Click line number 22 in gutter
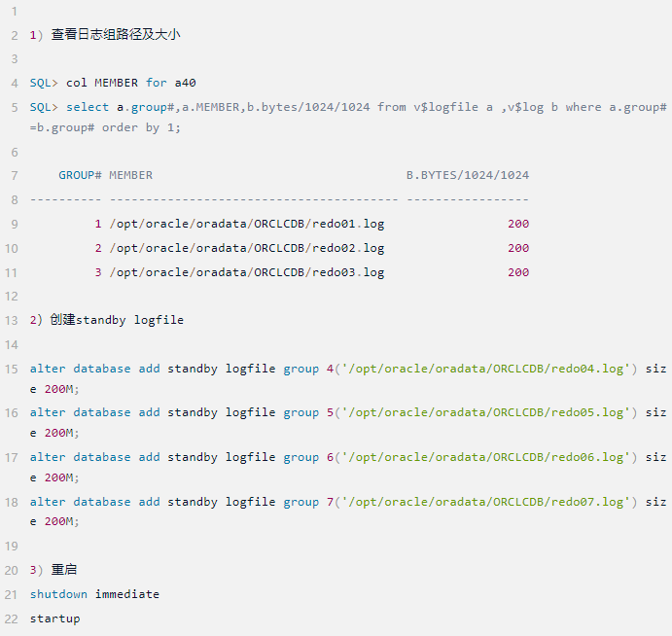The image size is (672, 636). (x=11, y=618)
